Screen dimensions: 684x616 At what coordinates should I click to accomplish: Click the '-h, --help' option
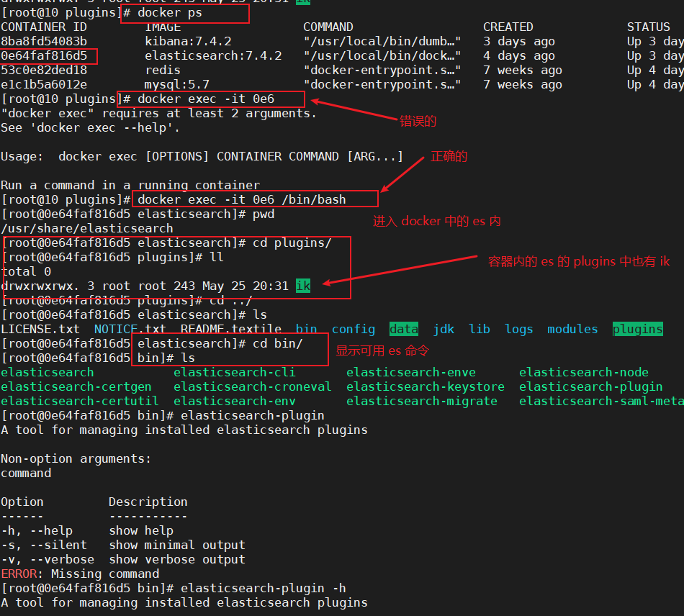[x=37, y=530]
